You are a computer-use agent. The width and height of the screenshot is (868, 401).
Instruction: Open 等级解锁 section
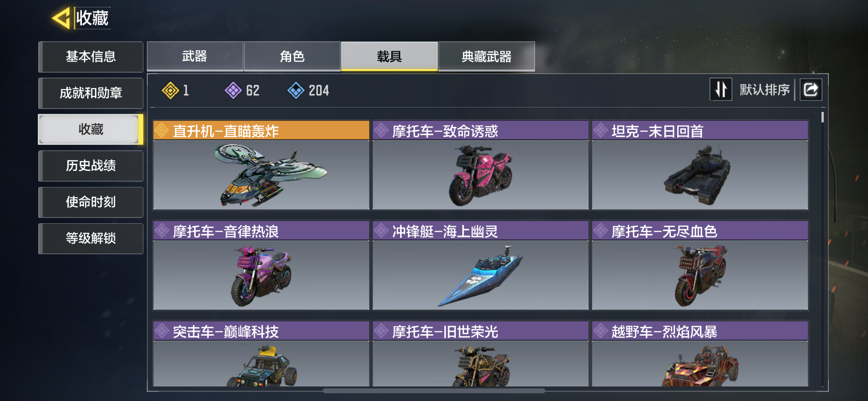click(91, 238)
